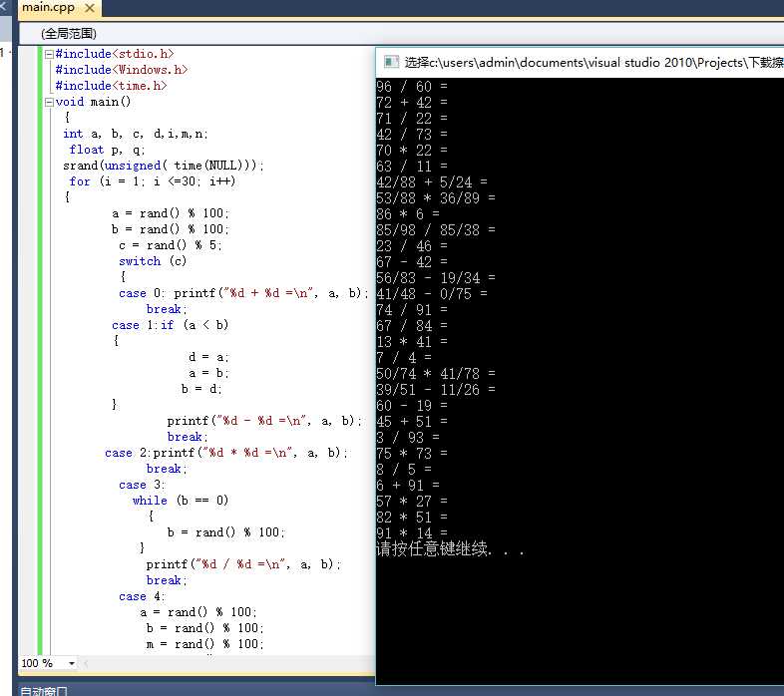Click the console window title path text
784x696 pixels.
pos(593,63)
